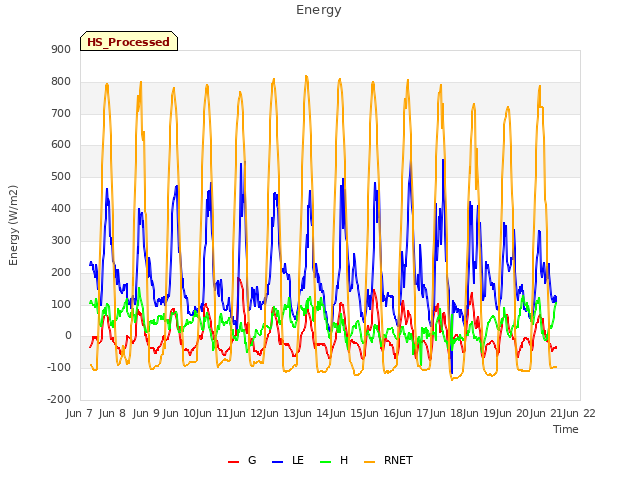
Task: Click the 800 y-axis tick label
Action: pyautogui.click(x=61, y=82)
